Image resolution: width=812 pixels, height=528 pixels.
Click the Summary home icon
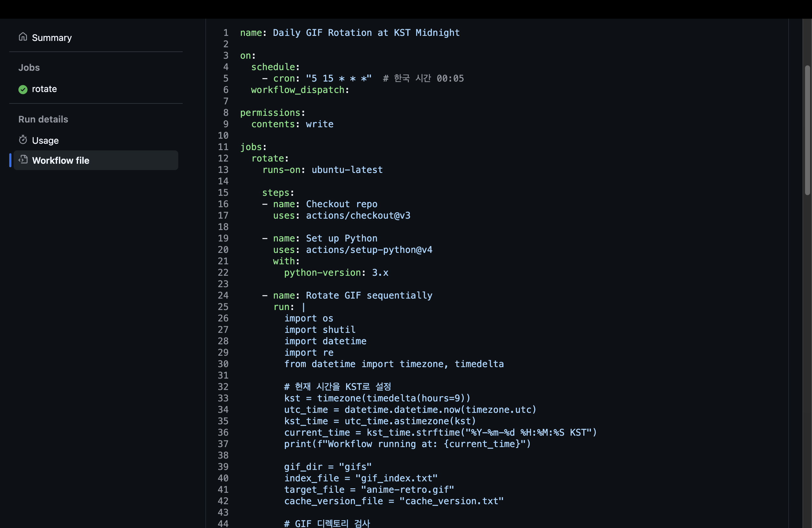click(23, 37)
